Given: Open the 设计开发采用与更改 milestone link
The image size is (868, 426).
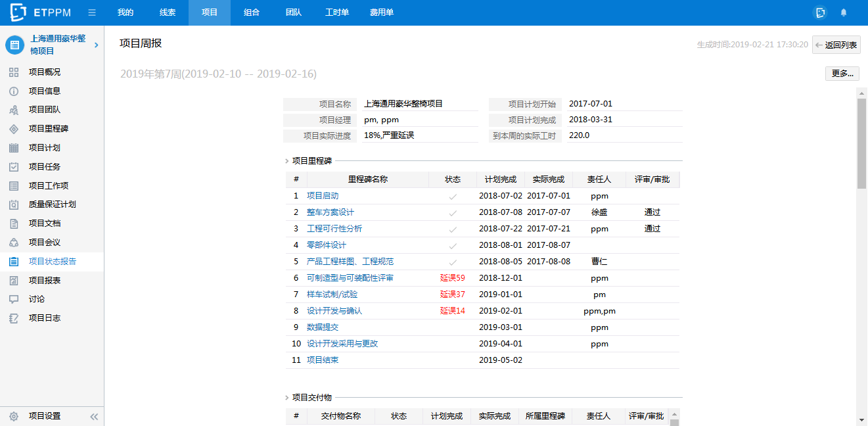Looking at the screenshot, I should 342,344.
